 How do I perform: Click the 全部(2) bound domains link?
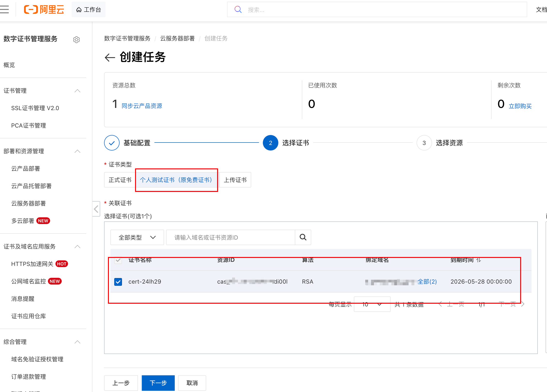(x=427, y=282)
